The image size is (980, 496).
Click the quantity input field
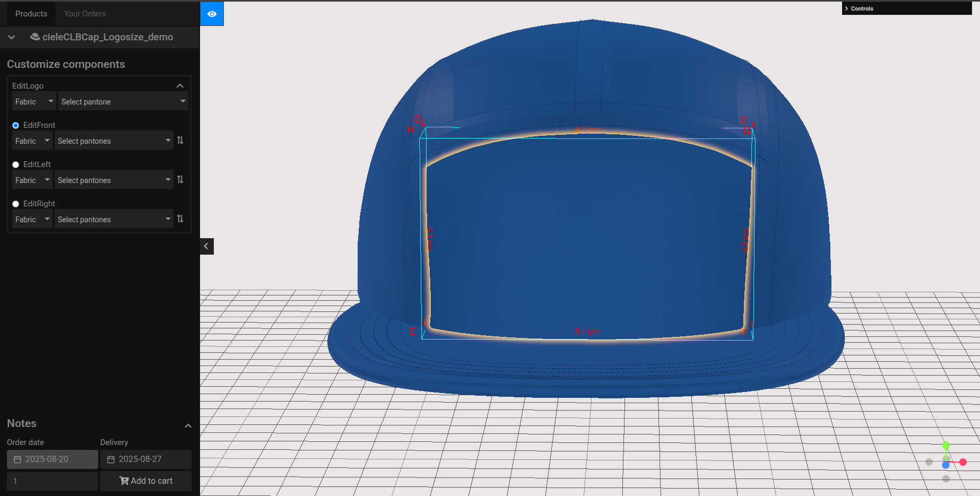click(52, 481)
